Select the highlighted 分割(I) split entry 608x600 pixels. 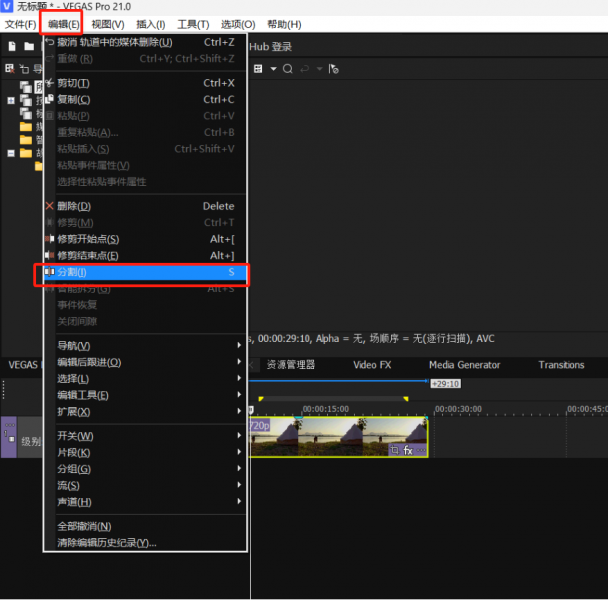[x=145, y=272]
